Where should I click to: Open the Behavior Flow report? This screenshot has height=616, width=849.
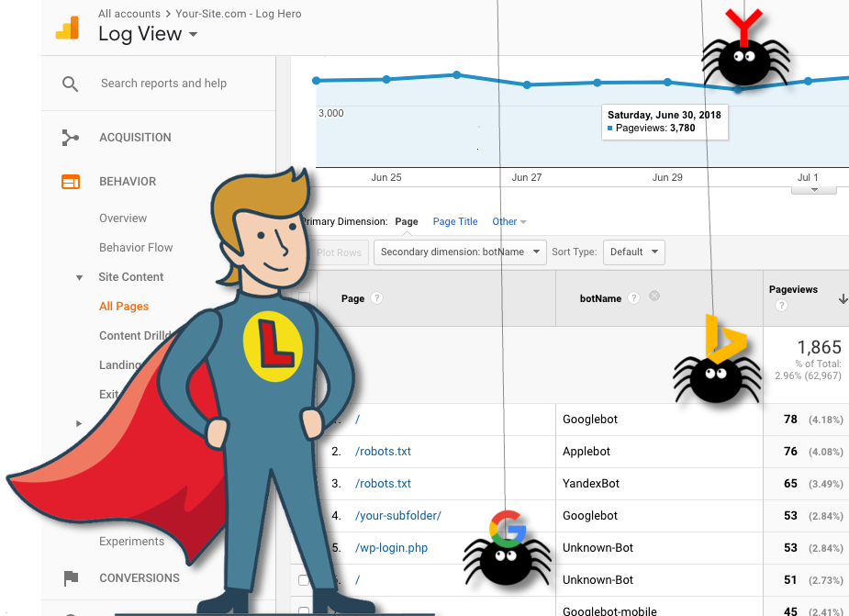136,248
